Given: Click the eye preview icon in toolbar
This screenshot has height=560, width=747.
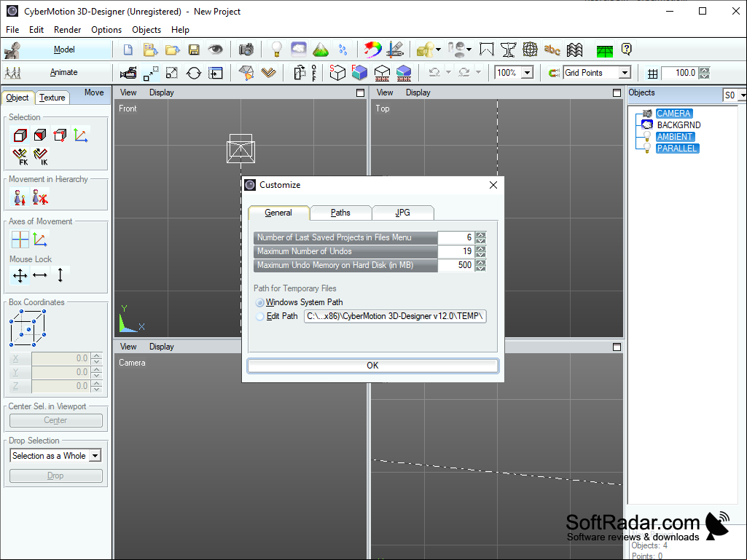Looking at the screenshot, I should 215,49.
